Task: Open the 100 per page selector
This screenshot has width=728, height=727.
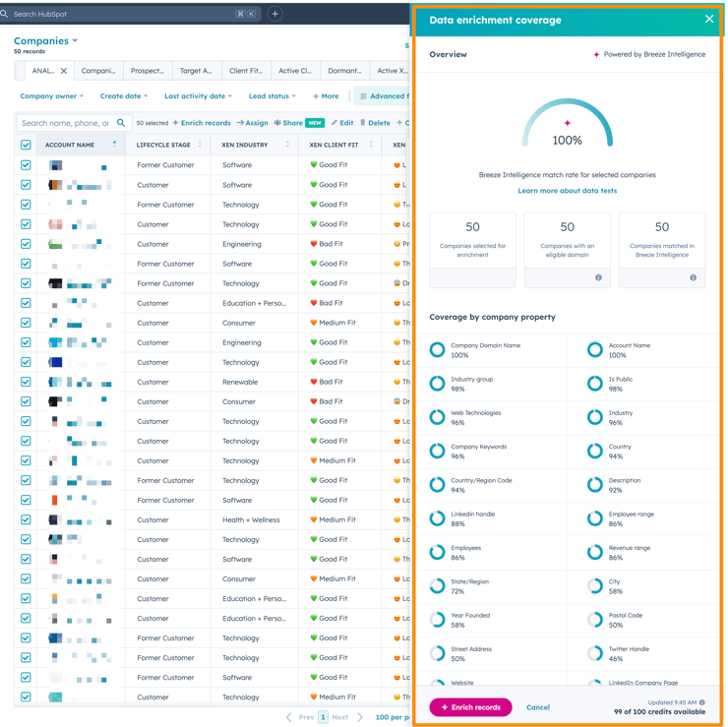Action: (x=392, y=717)
